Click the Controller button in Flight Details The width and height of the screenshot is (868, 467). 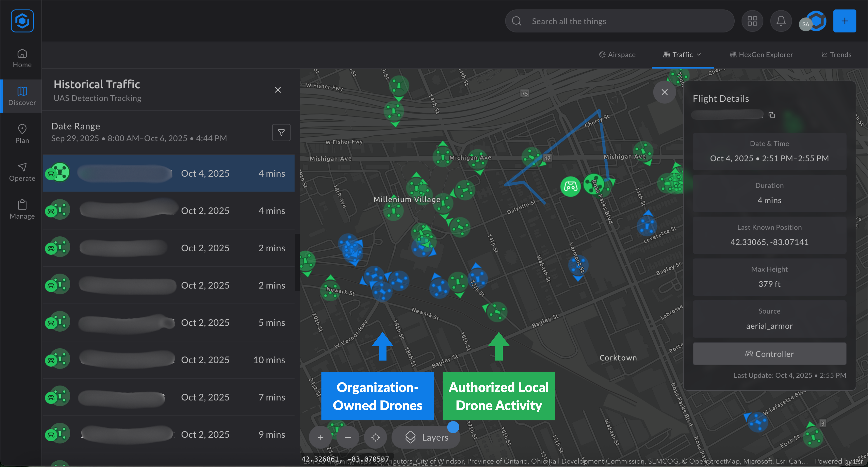[x=769, y=354]
